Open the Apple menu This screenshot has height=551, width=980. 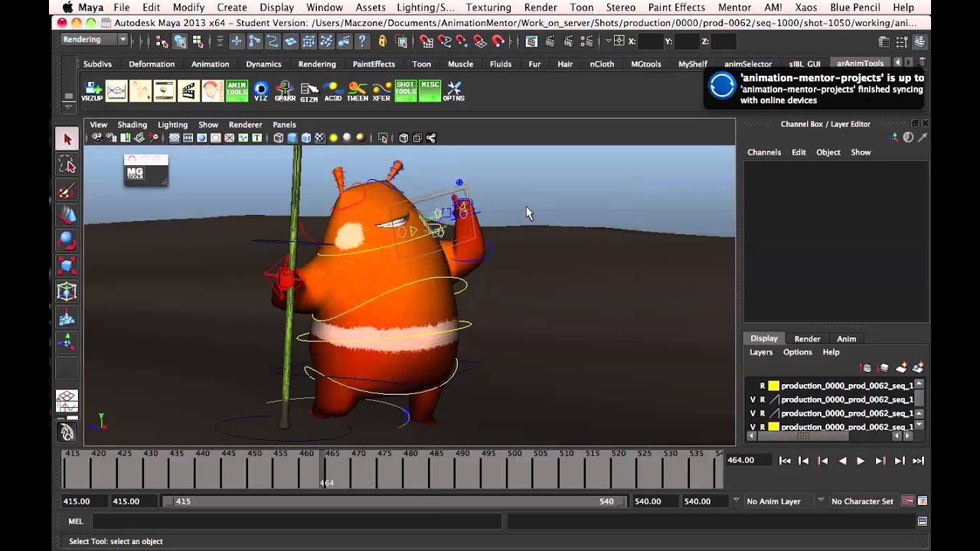[x=67, y=8]
